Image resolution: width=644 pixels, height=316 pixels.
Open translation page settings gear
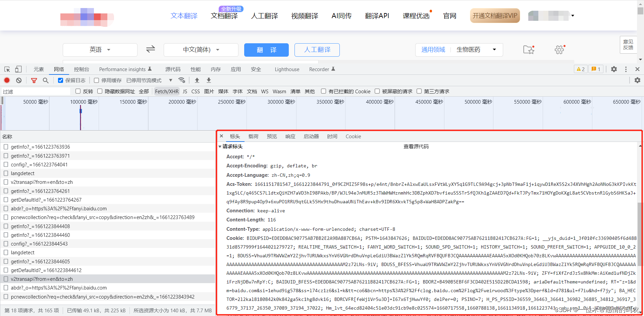coord(559,50)
